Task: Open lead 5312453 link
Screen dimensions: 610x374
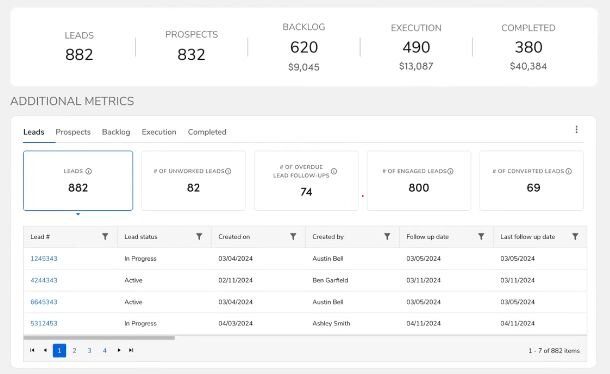Action: [x=44, y=323]
